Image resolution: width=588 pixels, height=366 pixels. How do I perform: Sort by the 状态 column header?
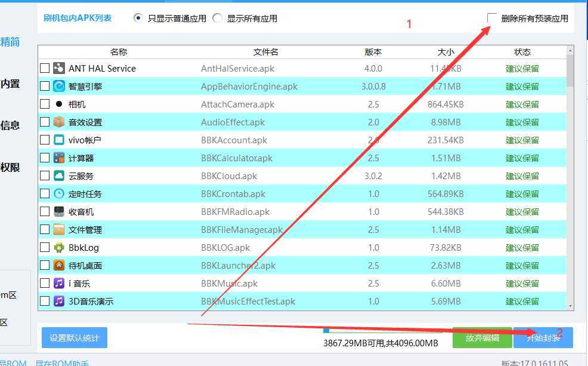(x=522, y=52)
